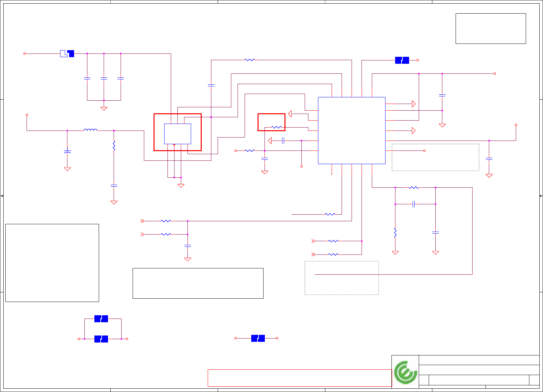Image resolution: width=543 pixels, height=392 pixels.
Task: Click the tall empty frame at lower left
Action: (52, 263)
